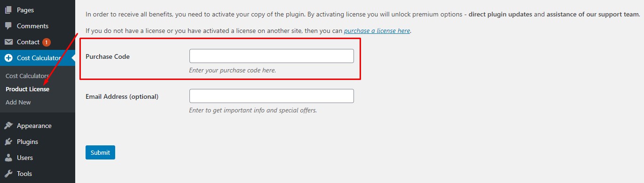Click the Appearance paintbrush icon
Screen dimensions: 644x183
point(8,126)
